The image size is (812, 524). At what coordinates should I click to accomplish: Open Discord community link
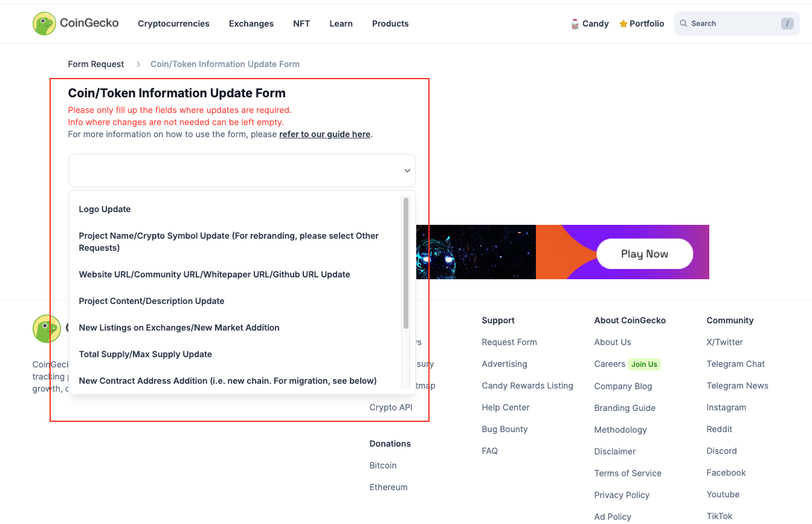(x=722, y=451)
